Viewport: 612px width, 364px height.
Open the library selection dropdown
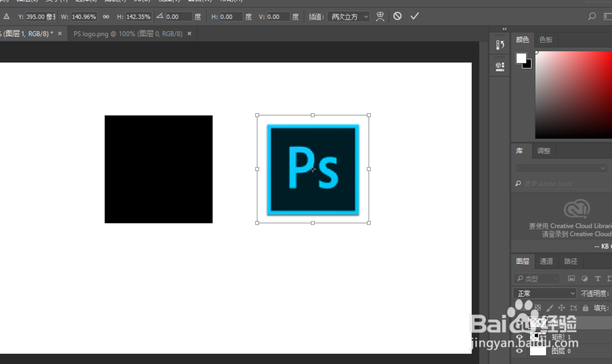click(562, 168)
